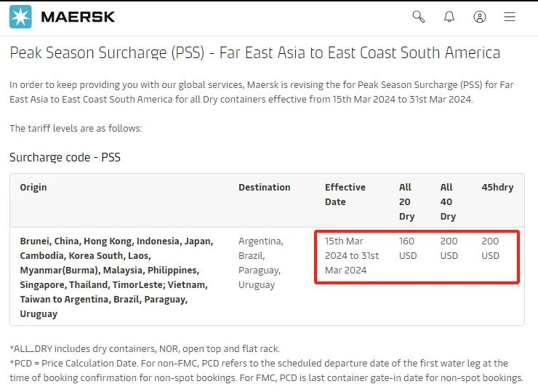
Task: Open the user account profile icon
Action: (x=480, y=17)
